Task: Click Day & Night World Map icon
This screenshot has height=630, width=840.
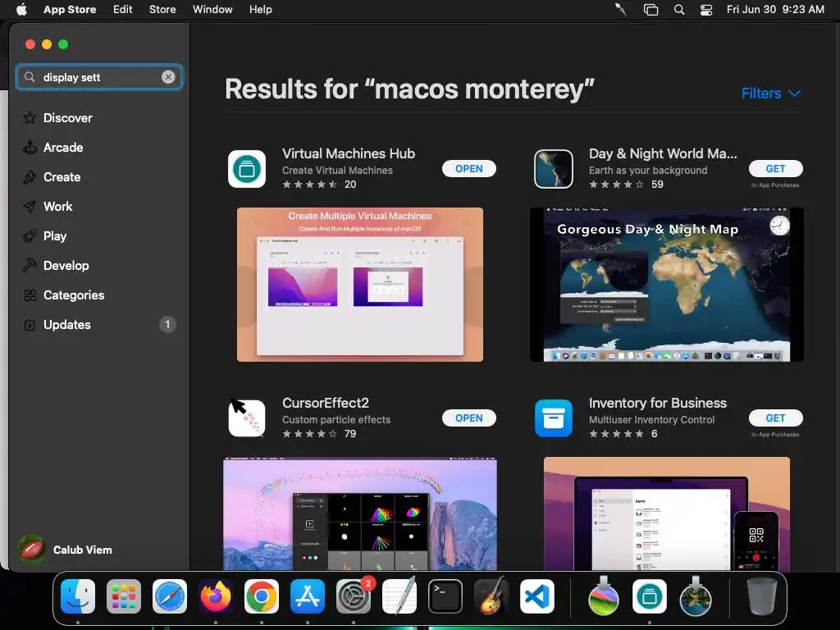Action: pos(554,169)
